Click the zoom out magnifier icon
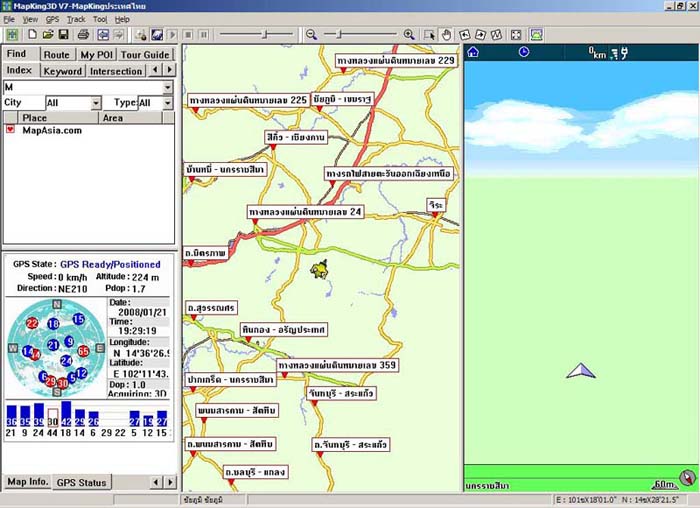 pos(311,34)
